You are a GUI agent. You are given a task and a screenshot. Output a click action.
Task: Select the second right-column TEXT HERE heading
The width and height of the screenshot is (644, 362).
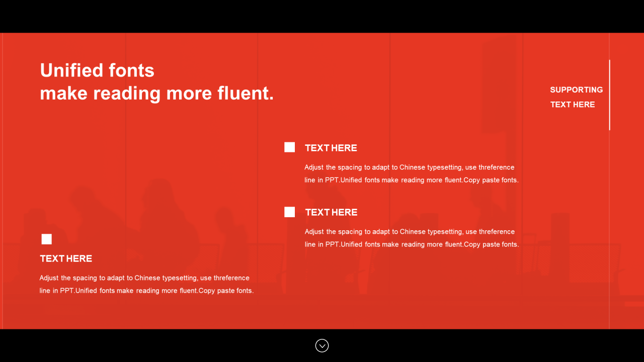(x=331, y=212)
